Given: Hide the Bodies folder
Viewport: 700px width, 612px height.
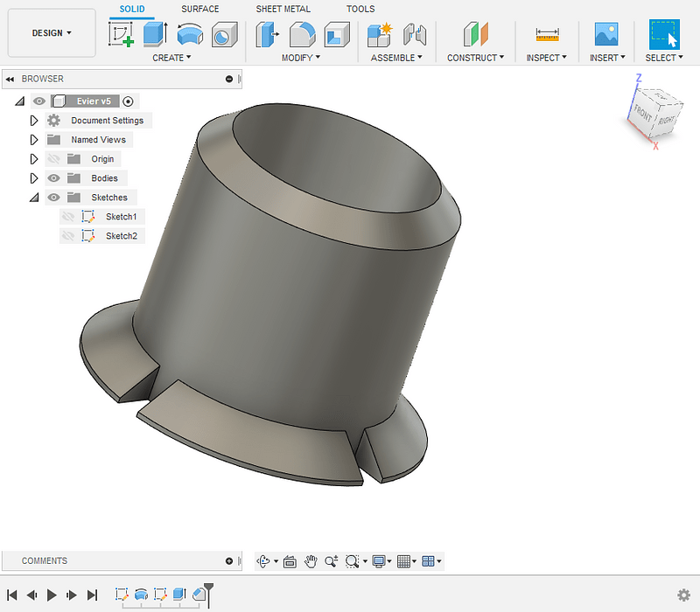Looking at the screenshot, I should coord(53,178).
